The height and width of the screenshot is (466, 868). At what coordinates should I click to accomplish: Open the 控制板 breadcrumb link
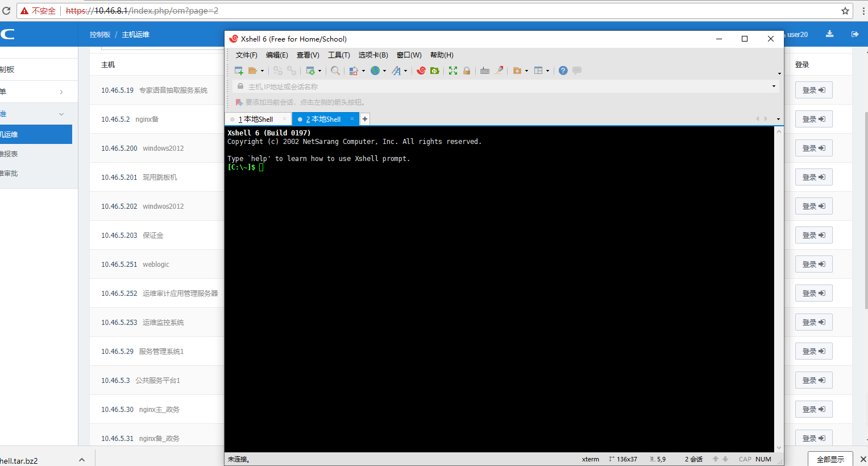click(x=100, y=35)
